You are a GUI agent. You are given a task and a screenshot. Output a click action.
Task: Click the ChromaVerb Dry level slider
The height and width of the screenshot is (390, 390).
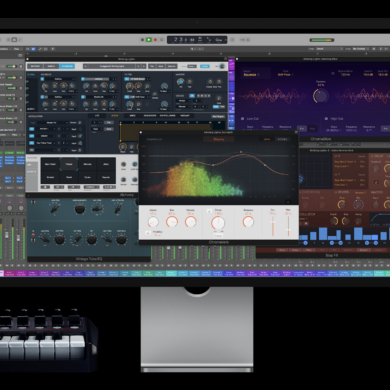pyautogui.click(x=273, y=227)
